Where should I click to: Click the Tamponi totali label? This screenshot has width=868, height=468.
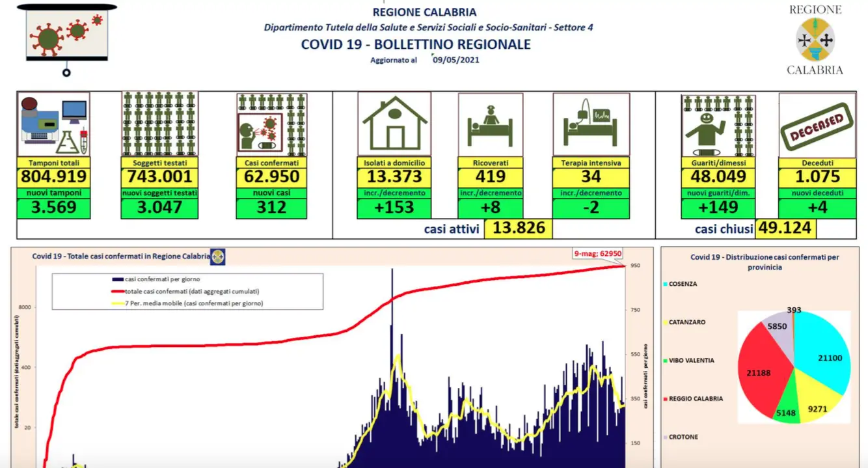pos(53,162)
